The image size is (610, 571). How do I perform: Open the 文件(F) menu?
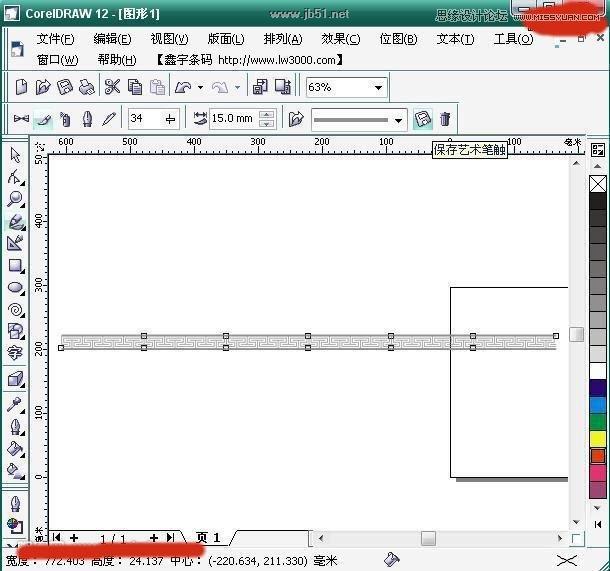(x=55, y=39)
